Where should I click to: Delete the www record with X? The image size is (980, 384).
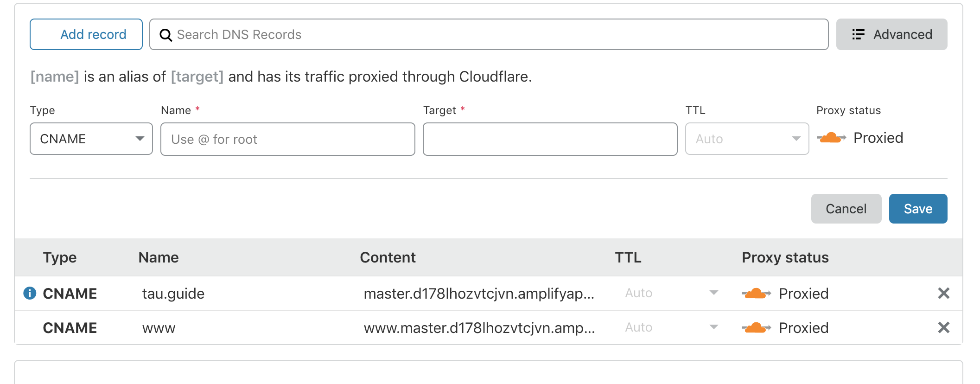point(943,327)
